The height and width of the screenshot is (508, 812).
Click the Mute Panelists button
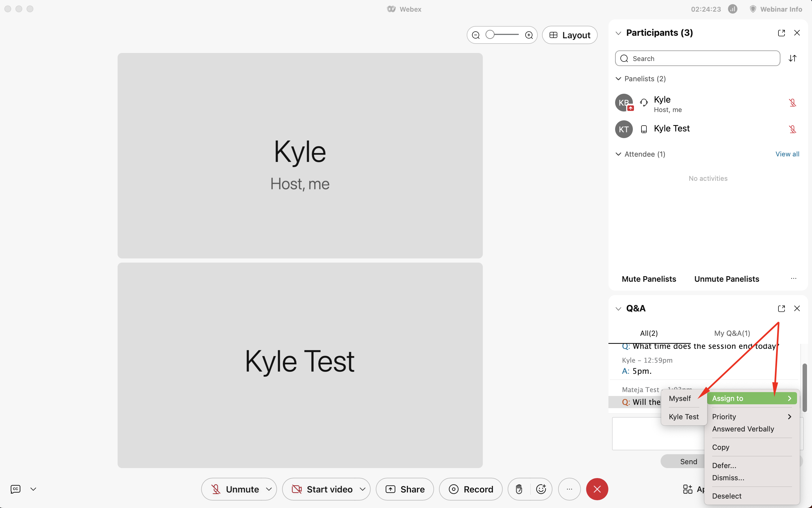click(x=649, y=279)
